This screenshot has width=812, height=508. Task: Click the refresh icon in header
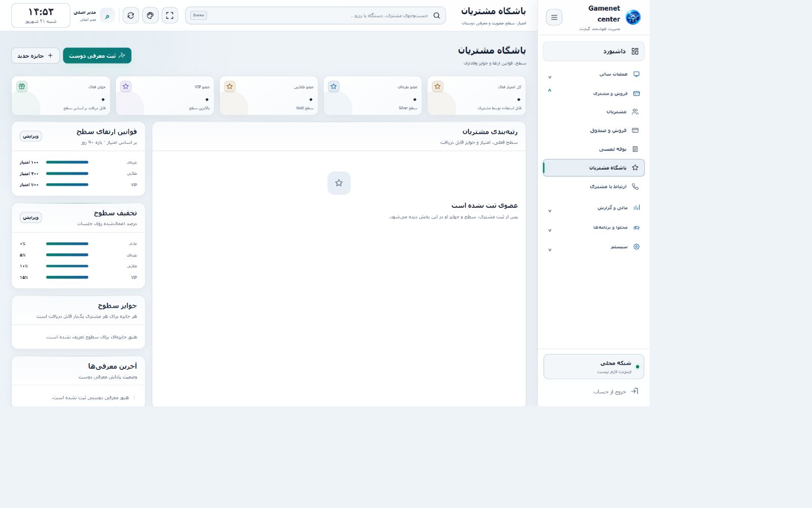[x=130, y=15]
